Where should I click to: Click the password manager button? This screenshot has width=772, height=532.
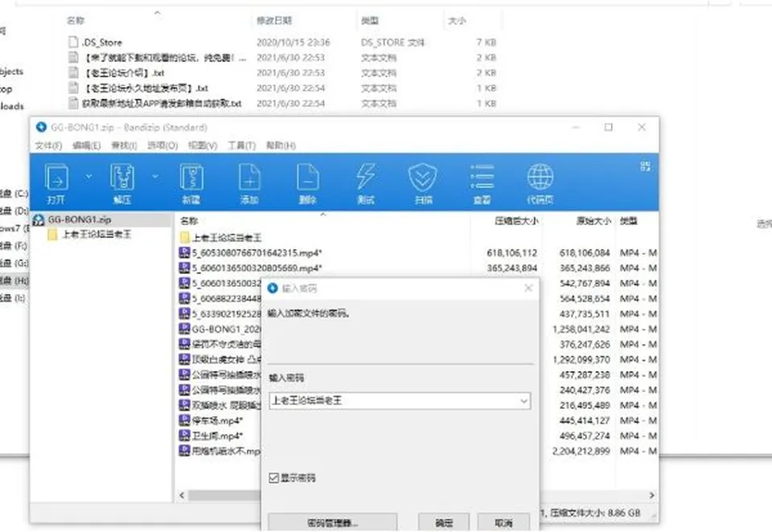click(333, 522)
